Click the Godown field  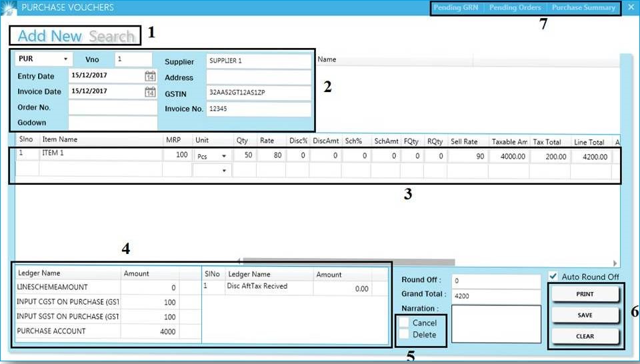[x=113, y=123]
